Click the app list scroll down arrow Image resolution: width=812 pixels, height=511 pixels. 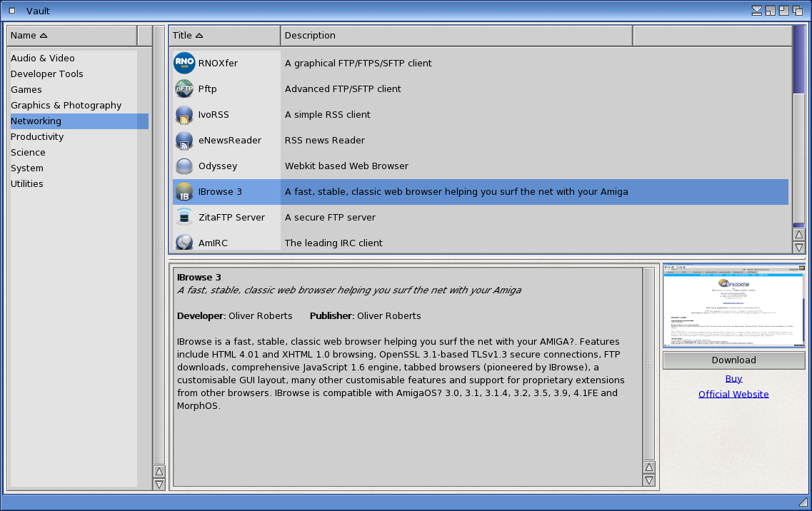click(x=799, y=248)
